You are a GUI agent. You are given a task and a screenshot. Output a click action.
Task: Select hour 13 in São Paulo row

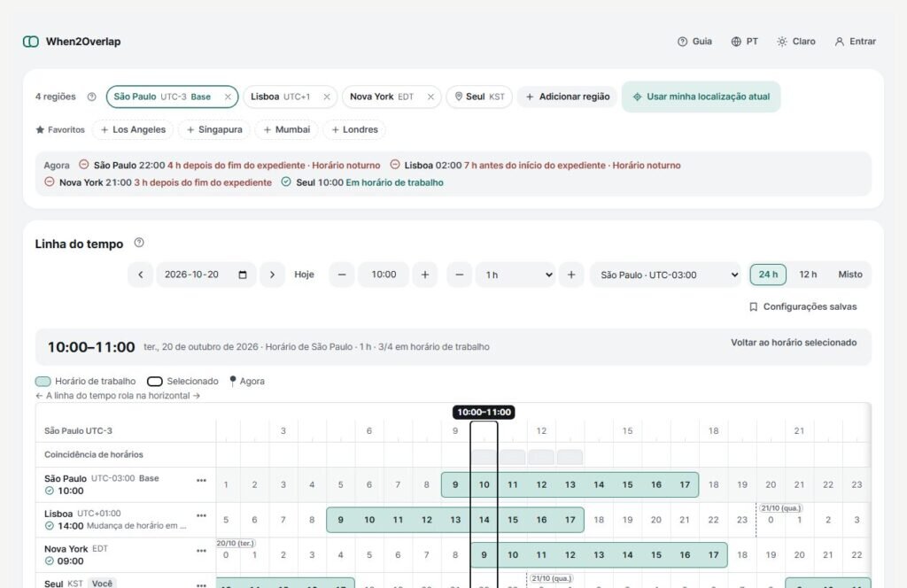coord(570,485)
